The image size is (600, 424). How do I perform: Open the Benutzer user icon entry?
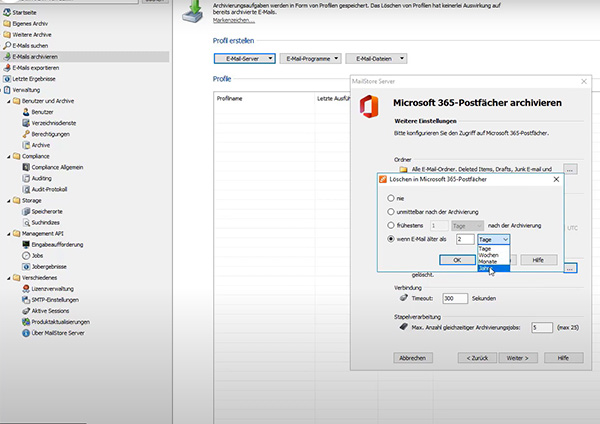(24, 112)
